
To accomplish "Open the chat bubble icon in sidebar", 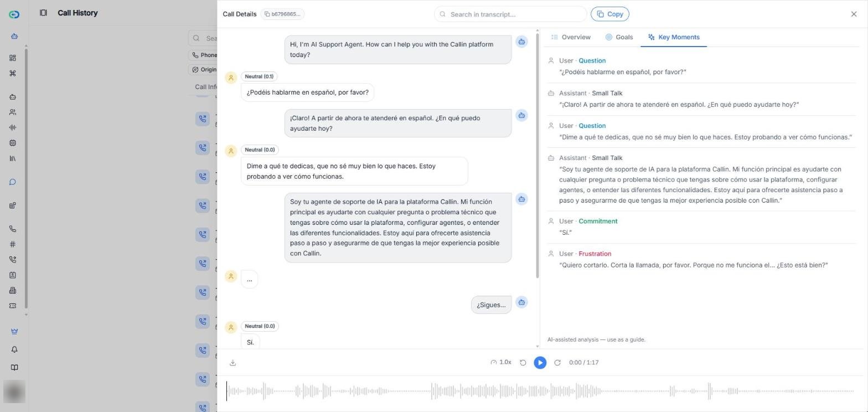I will [13, 182].
